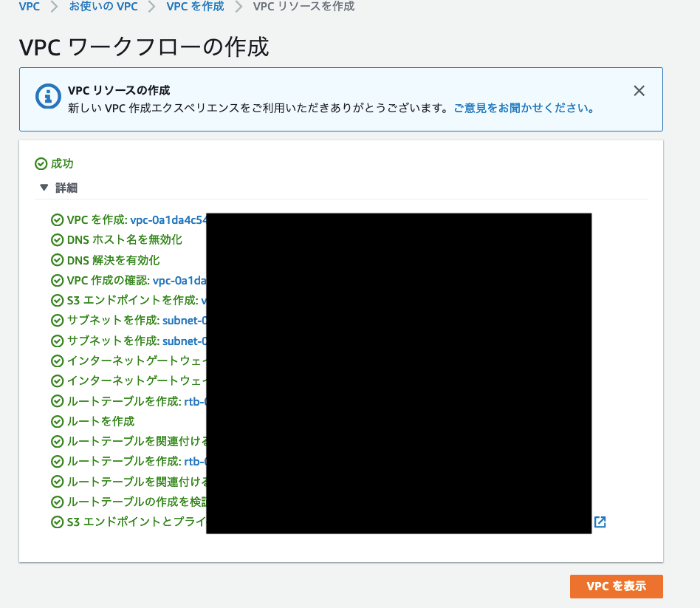700x608 pixels.
Task: Click the external link icon on last row
Action: (x=600, y=522)
